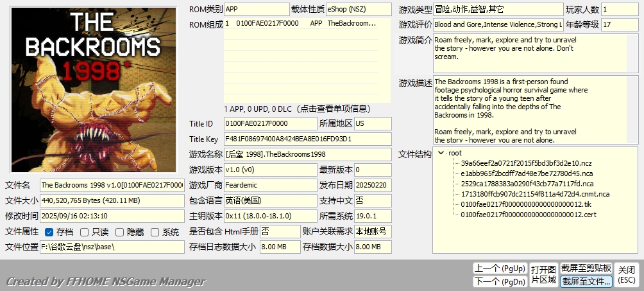Image resolution: width=644 pixels, height=291 pixels.
Task: Click 打开图片区域 button
Action: 543,274
